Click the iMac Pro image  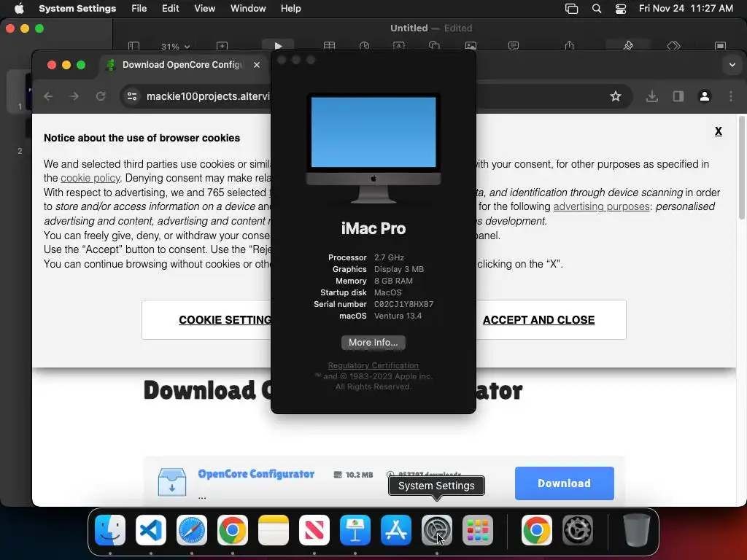pos(373,148)
